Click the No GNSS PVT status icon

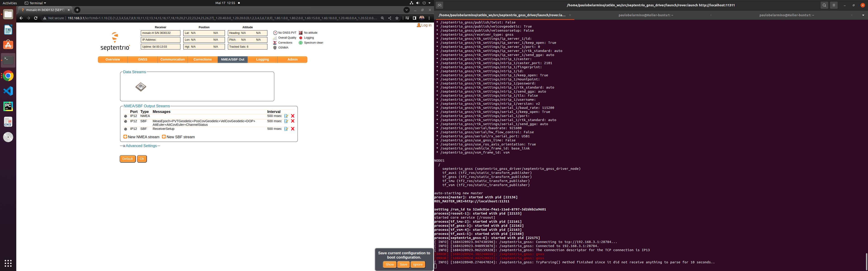275,33
